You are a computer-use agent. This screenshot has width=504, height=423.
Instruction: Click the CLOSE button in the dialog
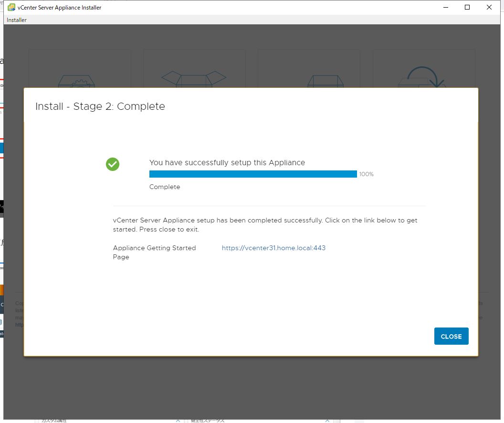pyautogui.click(x=451, y=336)
